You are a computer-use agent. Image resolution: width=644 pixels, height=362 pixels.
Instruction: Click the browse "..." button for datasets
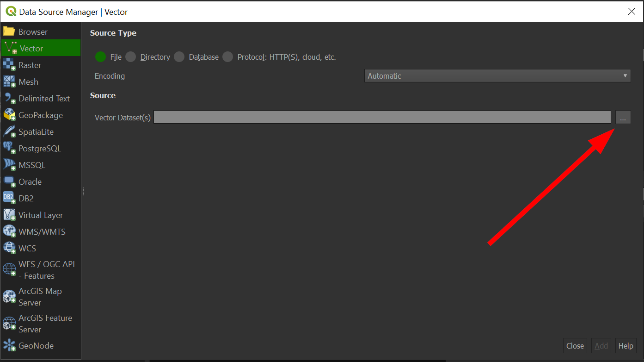(x=623, y=117)
